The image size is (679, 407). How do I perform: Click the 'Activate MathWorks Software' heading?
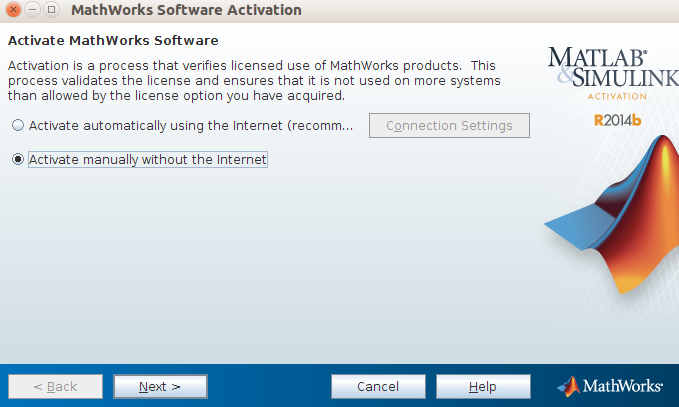pos(113,41)
